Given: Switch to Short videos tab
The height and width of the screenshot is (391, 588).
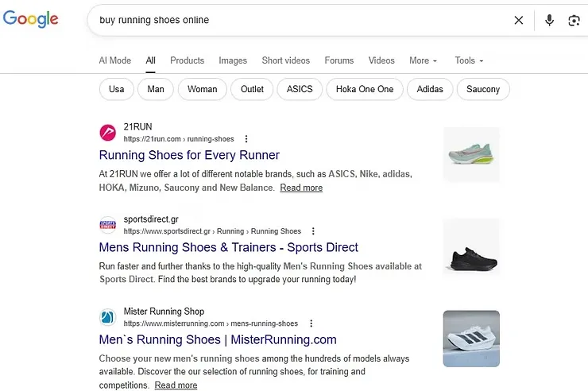Looking at the screenshot, I should tap(286, 60).
